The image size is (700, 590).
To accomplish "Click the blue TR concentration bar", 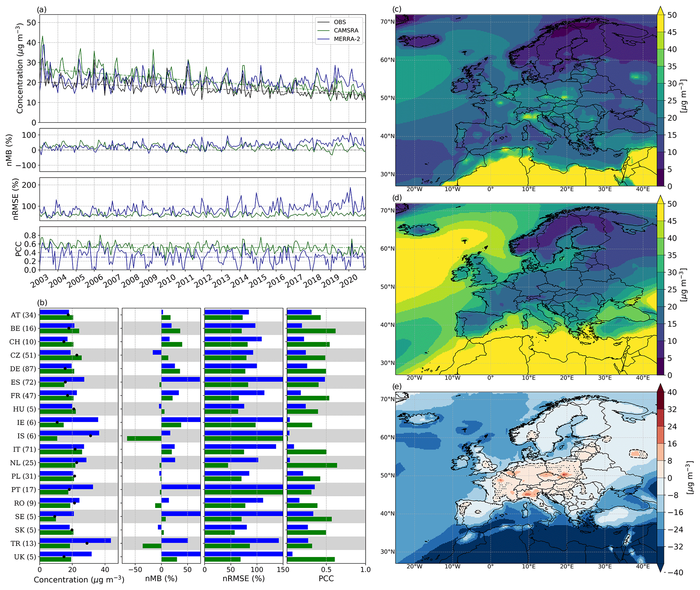I will [x=75, y=541].
